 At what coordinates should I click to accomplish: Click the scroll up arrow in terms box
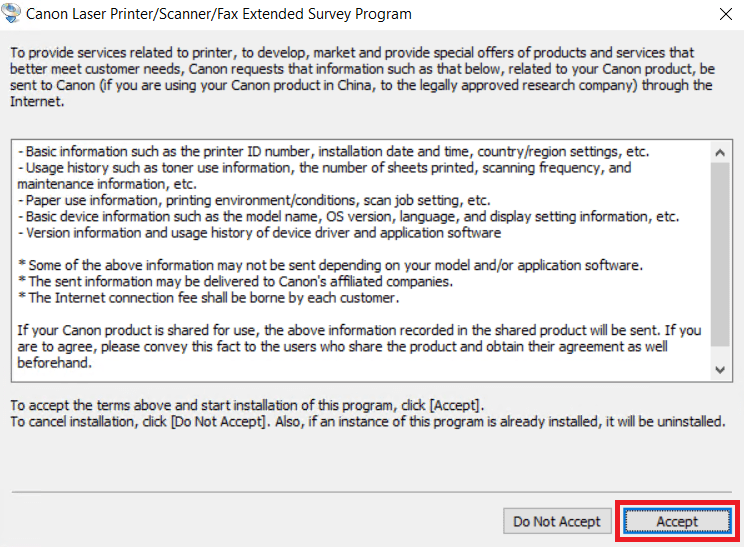(x=720, y=152)
